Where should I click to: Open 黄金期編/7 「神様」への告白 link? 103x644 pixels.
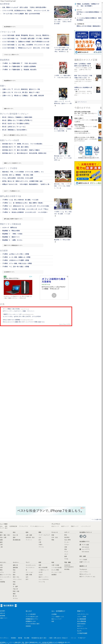coord(12,234)
